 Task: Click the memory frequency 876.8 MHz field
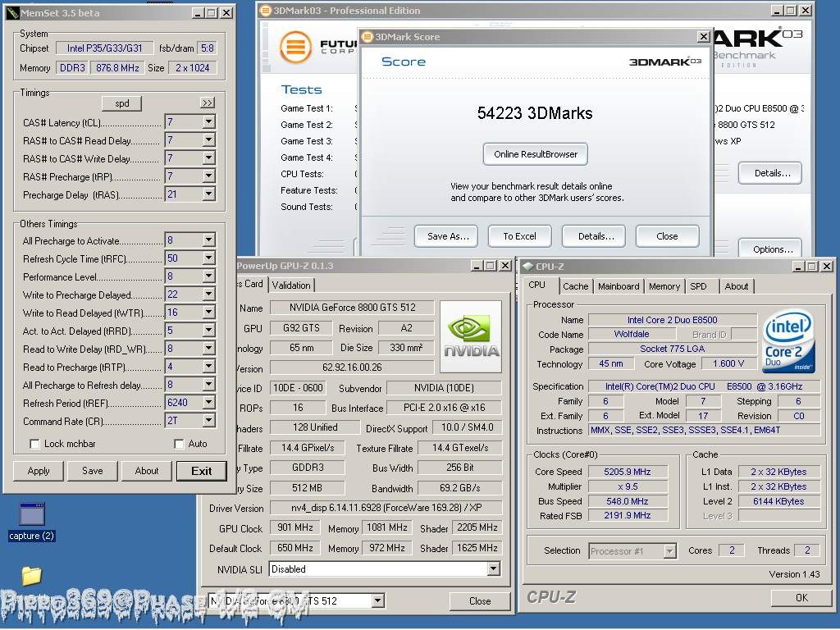[x=117, y=68]
